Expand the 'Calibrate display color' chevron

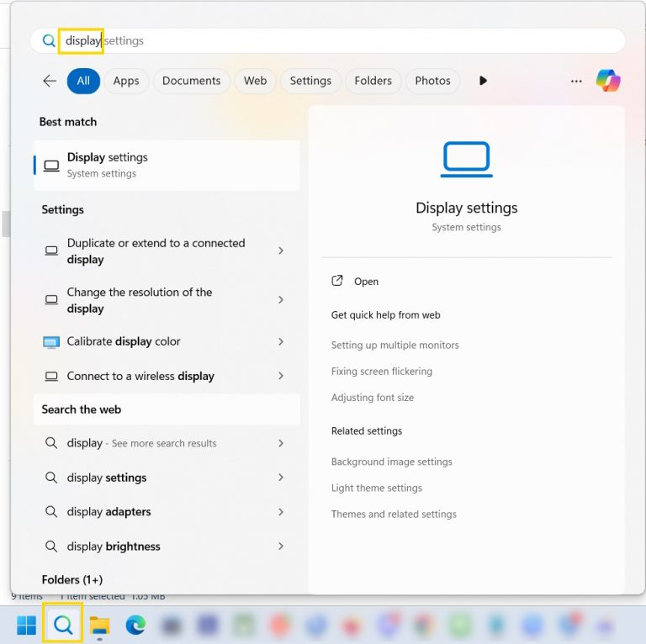tap(280, 341)
